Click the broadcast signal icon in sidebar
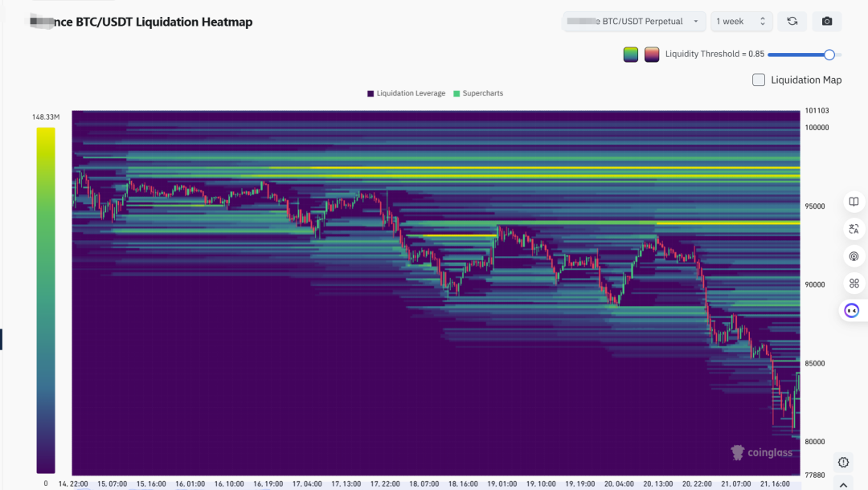This screenshot has width=868, height=490. point(854,257)
